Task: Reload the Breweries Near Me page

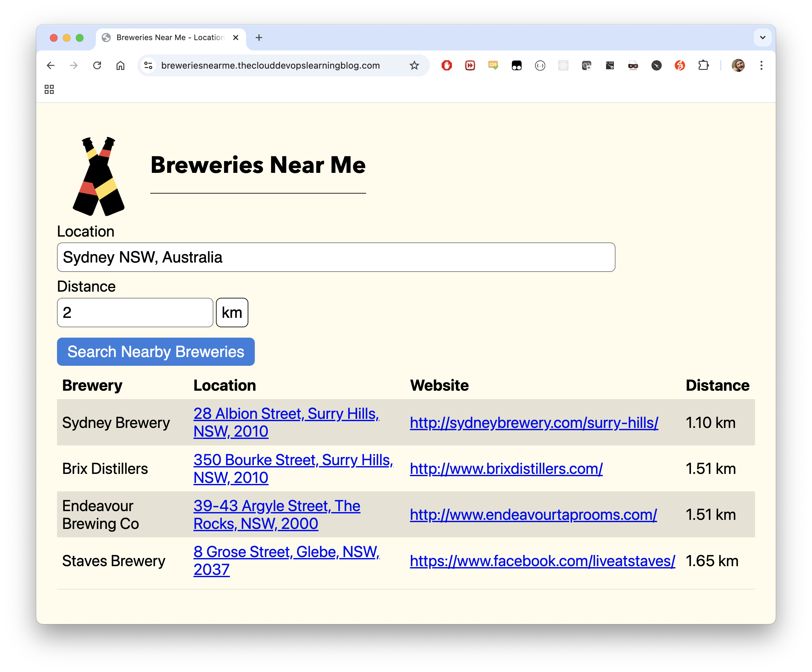Action: [x=97, y=66]
